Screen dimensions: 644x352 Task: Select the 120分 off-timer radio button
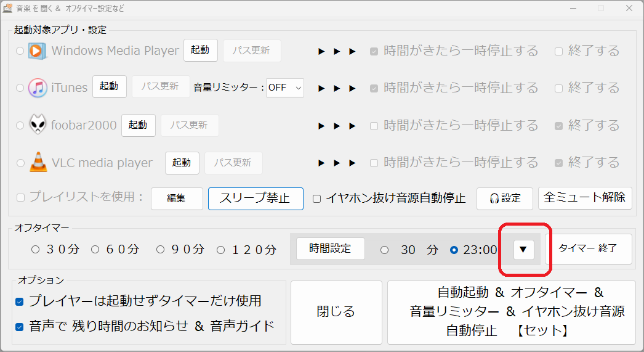point(220,250)
